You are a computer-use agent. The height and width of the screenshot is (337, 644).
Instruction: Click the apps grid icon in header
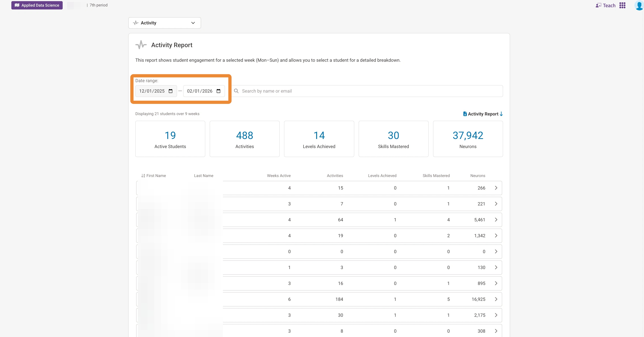(622, 5)
